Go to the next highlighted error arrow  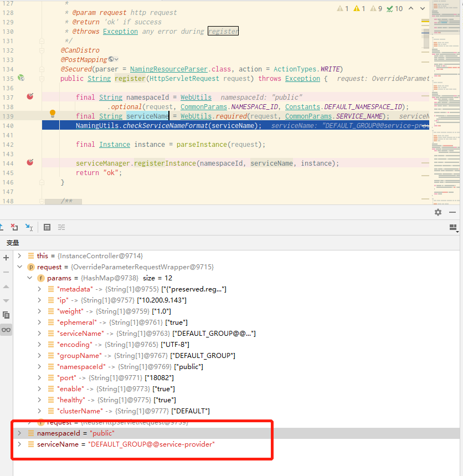[x=423, y=8]
